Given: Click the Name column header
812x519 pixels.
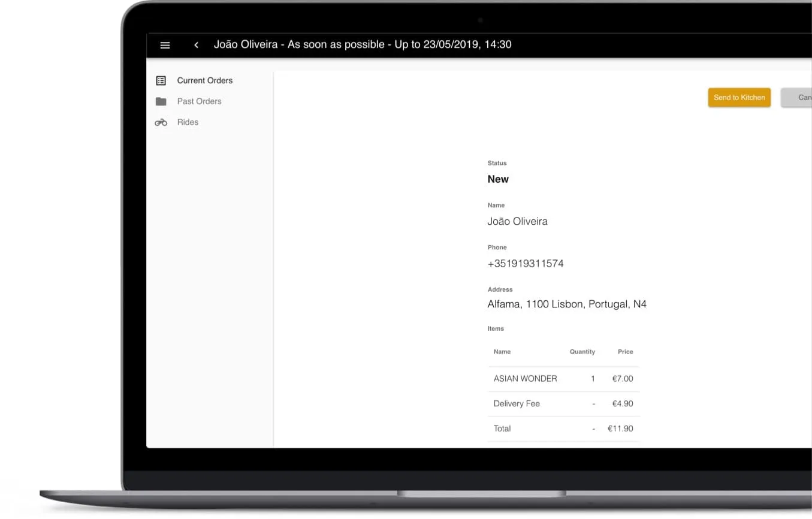Looking at the screenshot, I should [502, 352].
